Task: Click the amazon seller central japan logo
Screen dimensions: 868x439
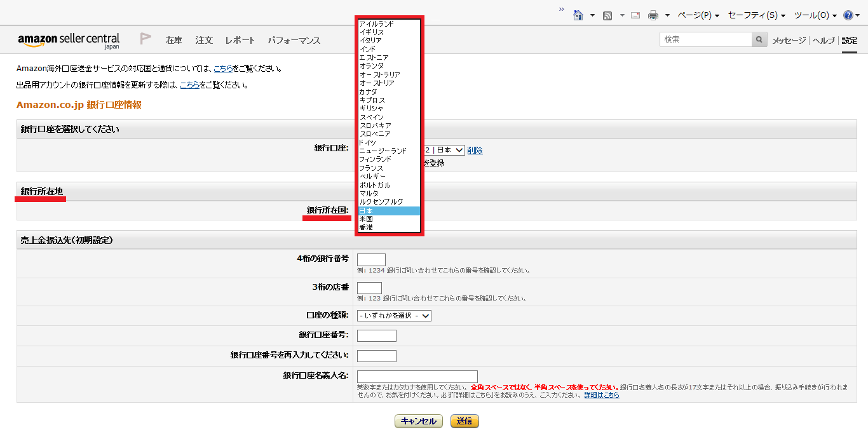Action: 69,39
